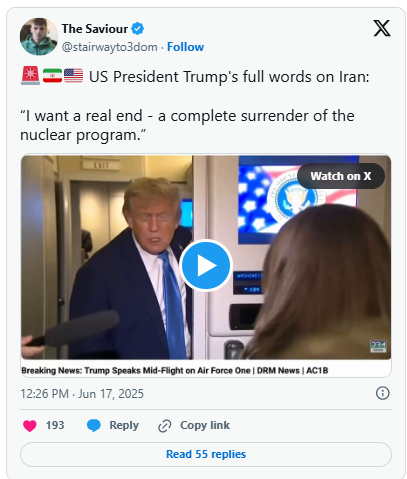Play the embedded Trump video
This screenshot has height=479, width=407.
point(206,265)
